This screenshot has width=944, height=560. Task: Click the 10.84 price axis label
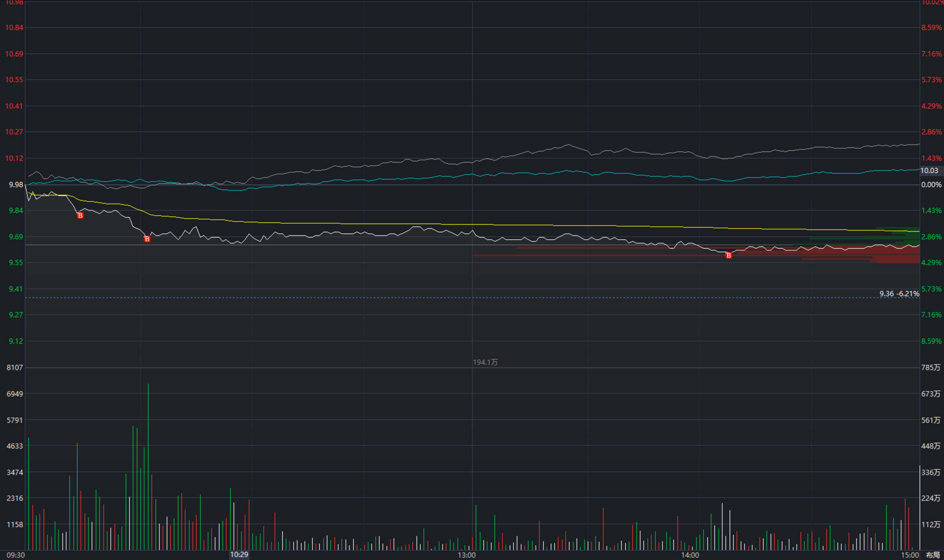[14, 28]
